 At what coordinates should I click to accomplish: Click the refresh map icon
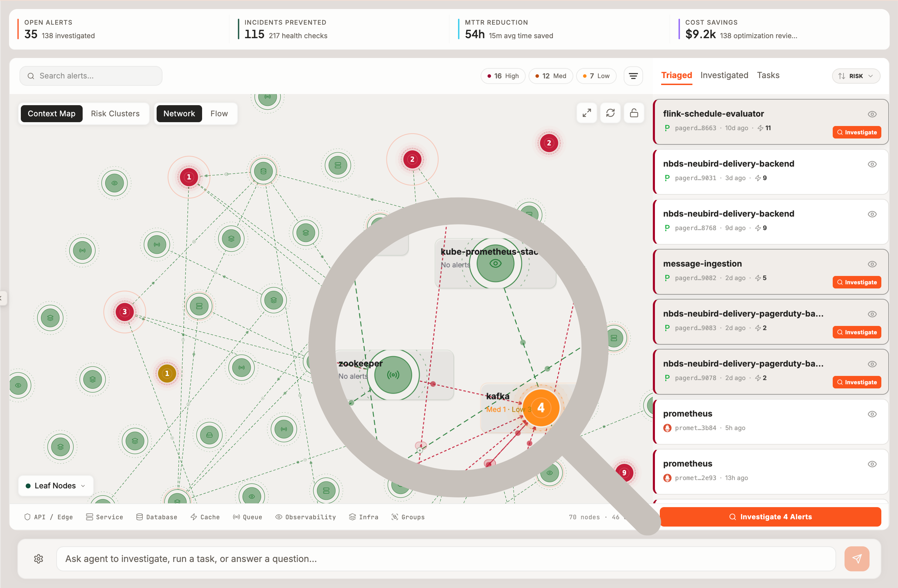(x=610, y=113)
